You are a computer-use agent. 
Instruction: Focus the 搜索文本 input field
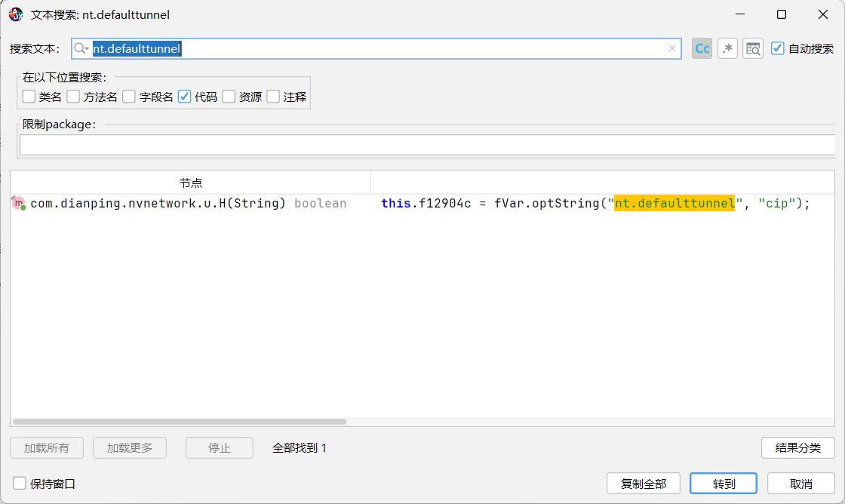tap(376, 48)
